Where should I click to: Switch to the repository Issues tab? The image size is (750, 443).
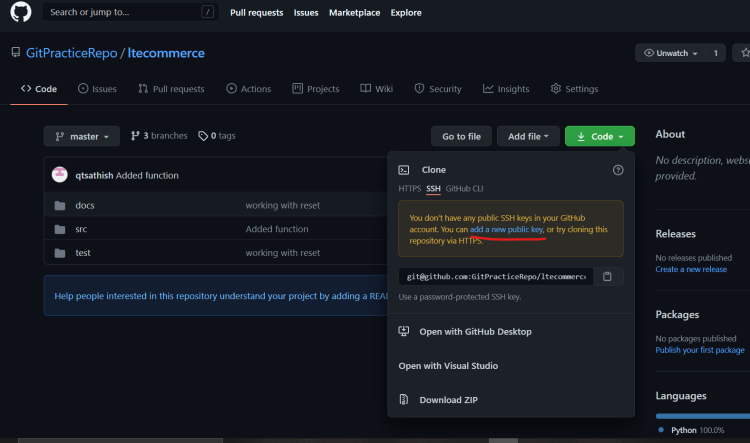pos(97,89)
